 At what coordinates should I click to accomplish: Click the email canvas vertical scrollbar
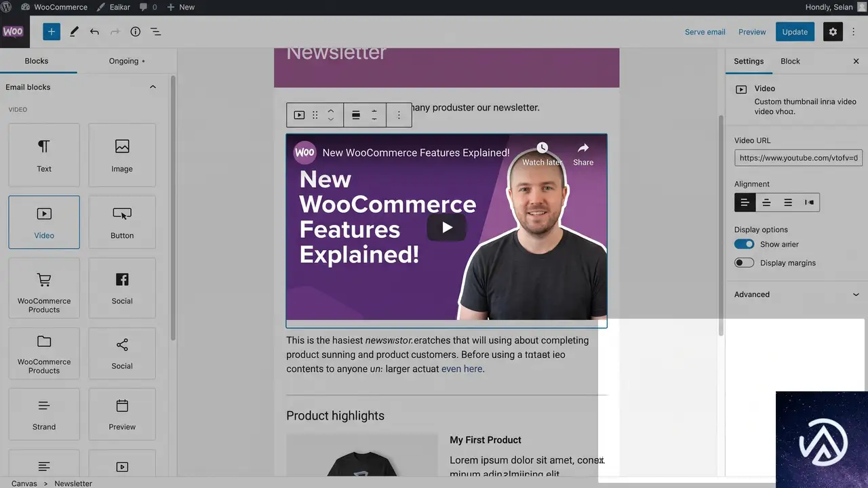pos(721,225)
